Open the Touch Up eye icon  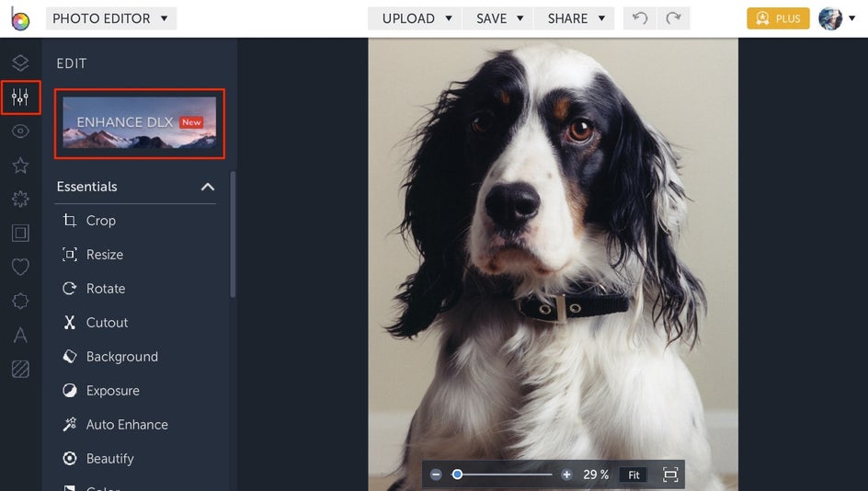(x=20, y=131)
